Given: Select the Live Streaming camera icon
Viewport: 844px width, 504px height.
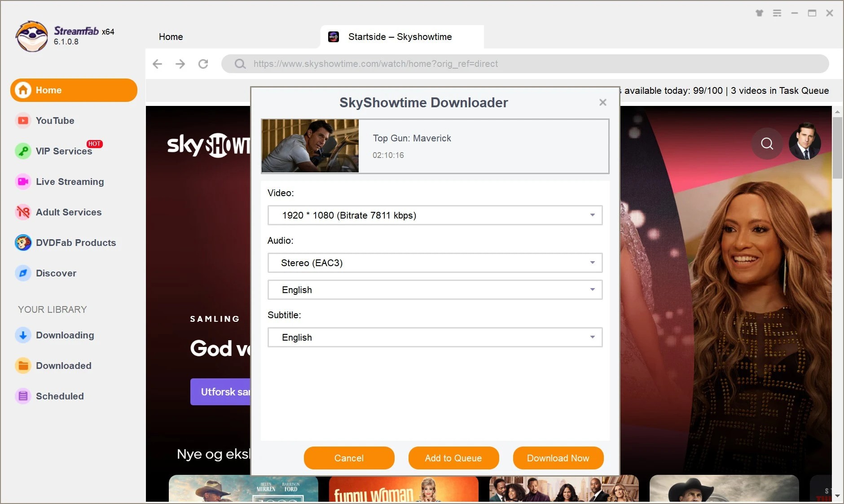Looking at the screenshot, I should (x=23, y=182).
